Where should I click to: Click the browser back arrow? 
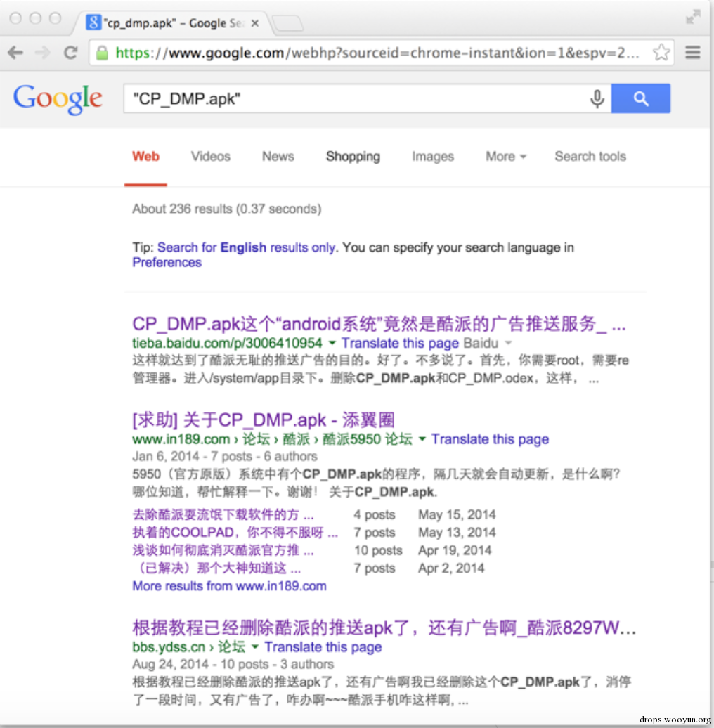[15, 53]
